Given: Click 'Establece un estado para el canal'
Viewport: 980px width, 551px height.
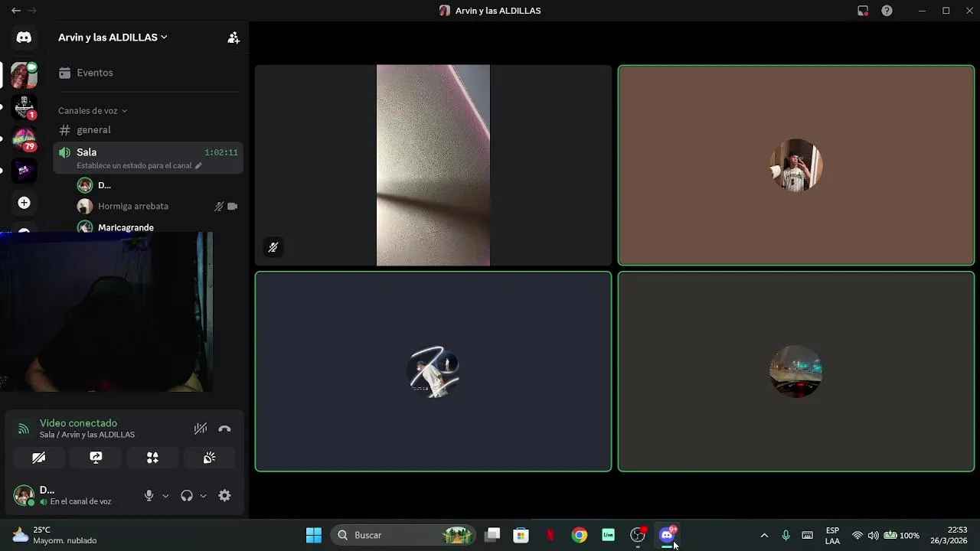Looking at the screenshot, I should (x=134, y=165).
